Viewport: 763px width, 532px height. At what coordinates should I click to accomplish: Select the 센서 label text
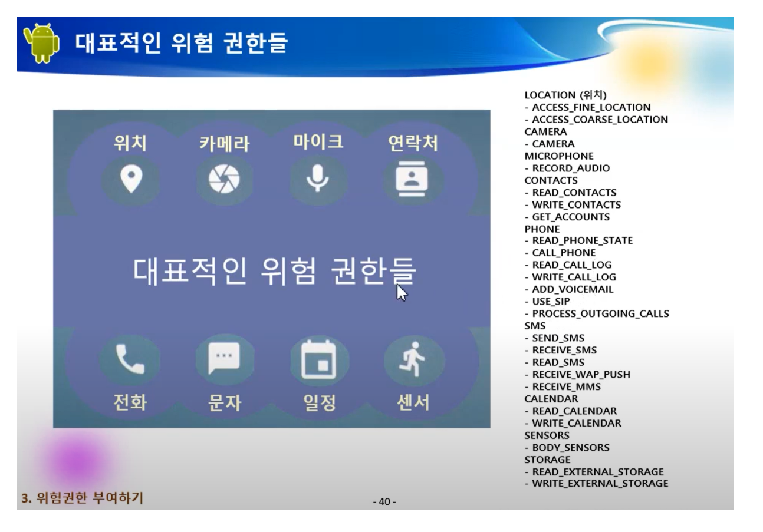click(413, 403)
